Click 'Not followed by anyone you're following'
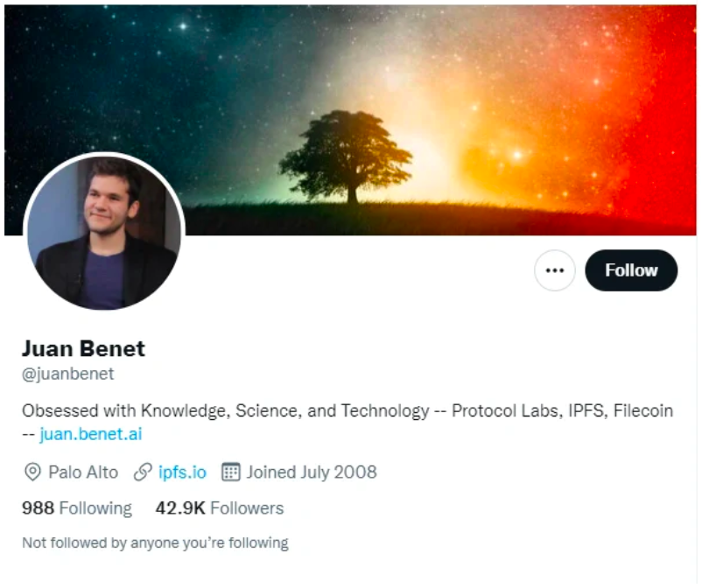The width and height of the screenshot is (702, 588). [155, 542]
